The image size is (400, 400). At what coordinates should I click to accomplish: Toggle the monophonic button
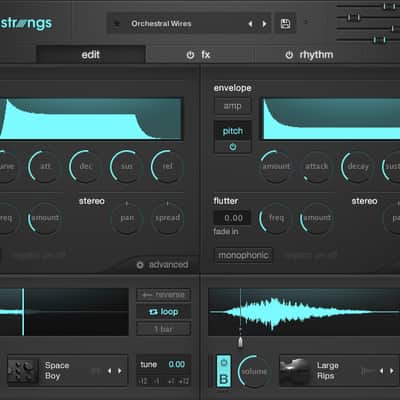tap(243, 255)
